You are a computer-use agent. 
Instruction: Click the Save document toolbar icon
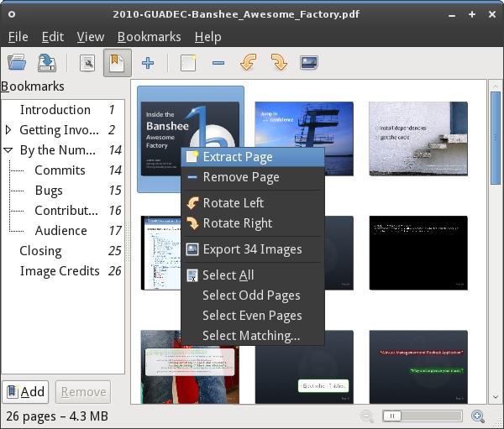48,63
